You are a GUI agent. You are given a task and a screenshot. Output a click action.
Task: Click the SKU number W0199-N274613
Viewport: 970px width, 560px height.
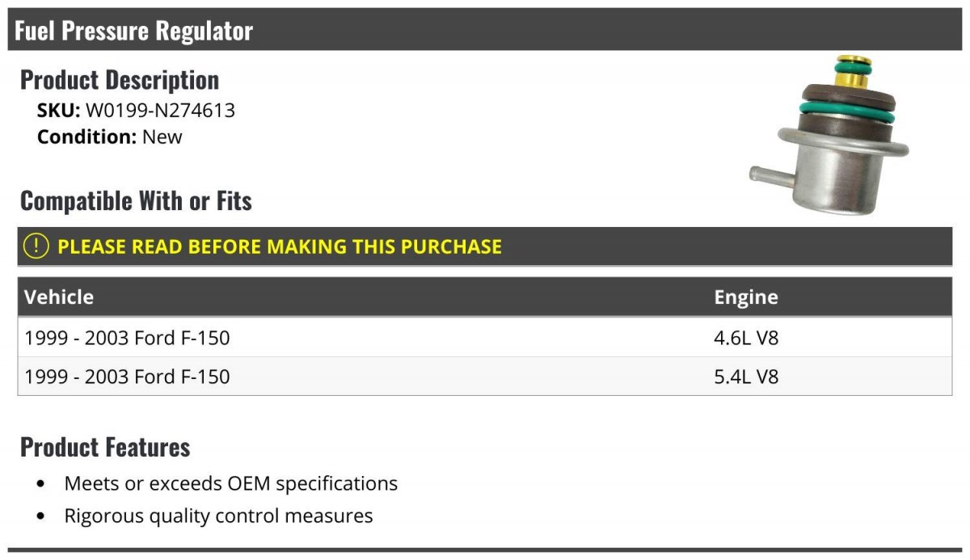point(160,111)
